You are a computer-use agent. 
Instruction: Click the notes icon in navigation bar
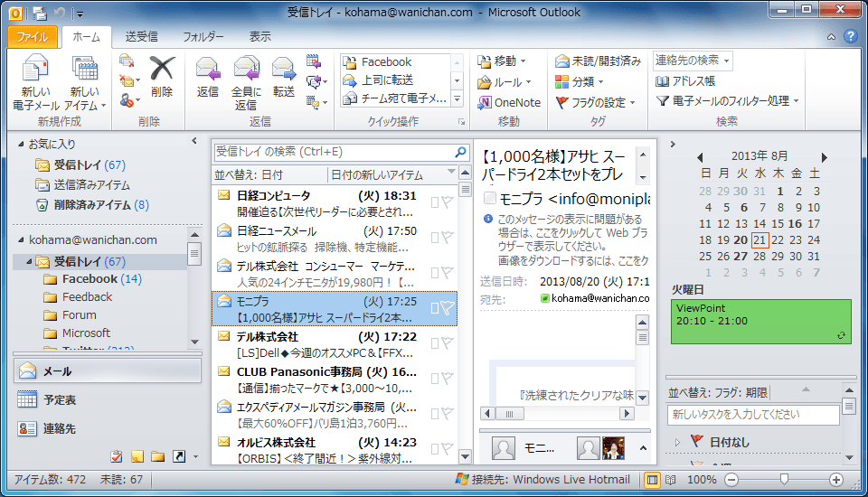[x=137, y=456]
